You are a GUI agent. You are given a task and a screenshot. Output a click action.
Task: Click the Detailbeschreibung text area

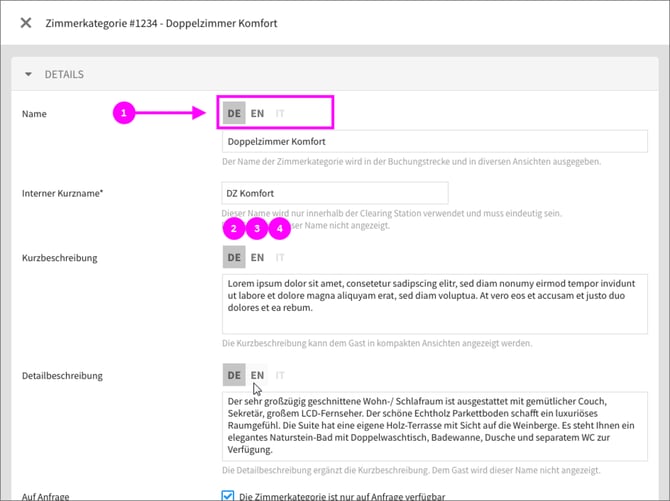point(434,425)
